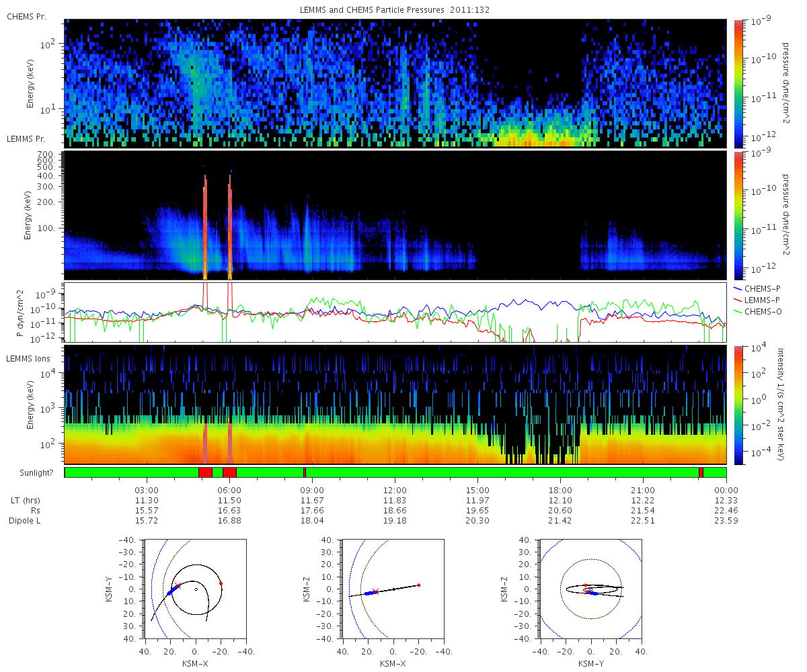Click the 21:00 time tick label
Screen dimensions: 807x672
pyautogui.click(x=644, y=491)
